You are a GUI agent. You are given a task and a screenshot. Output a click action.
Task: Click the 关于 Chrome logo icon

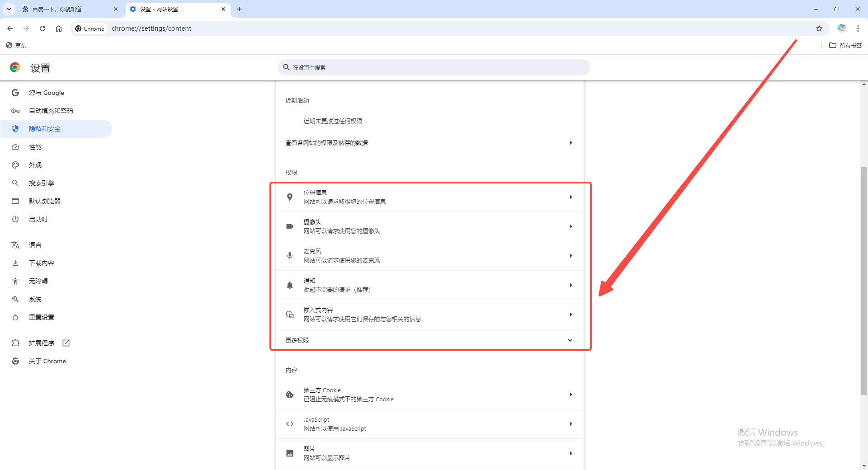pos(15,361)
